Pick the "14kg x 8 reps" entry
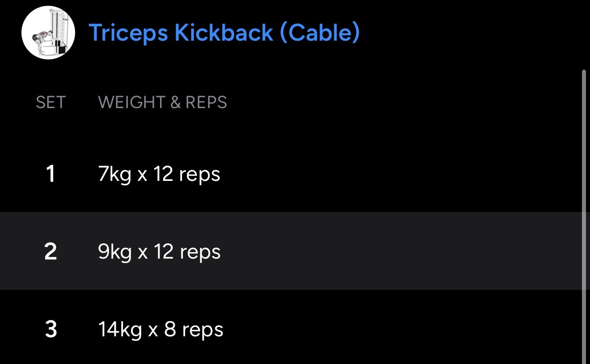Image resolution: width=590 pixels, height=364 pixels. pyautogui.click(x=160, y=330)
